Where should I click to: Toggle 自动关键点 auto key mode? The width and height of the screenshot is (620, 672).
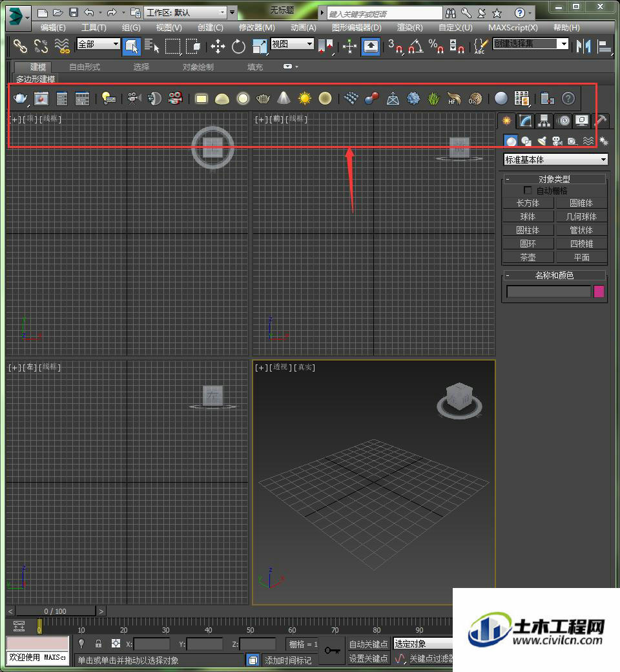[368, 644]
